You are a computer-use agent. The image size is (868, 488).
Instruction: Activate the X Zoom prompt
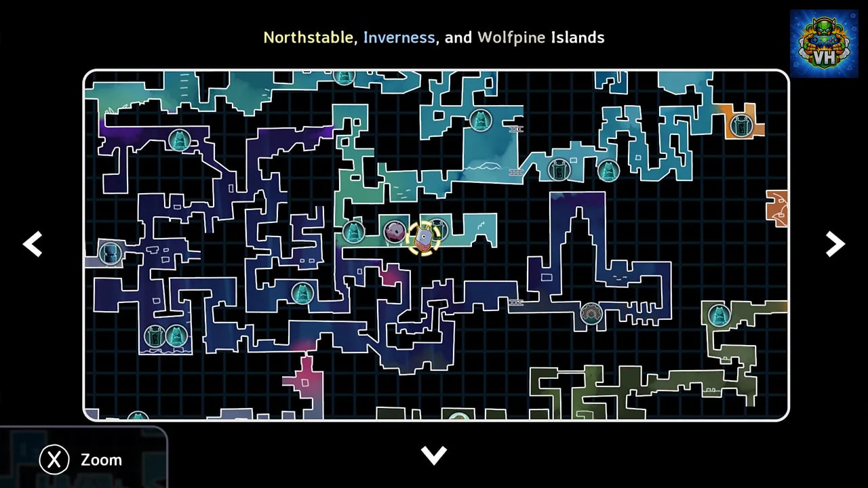[x=81, y=460]
